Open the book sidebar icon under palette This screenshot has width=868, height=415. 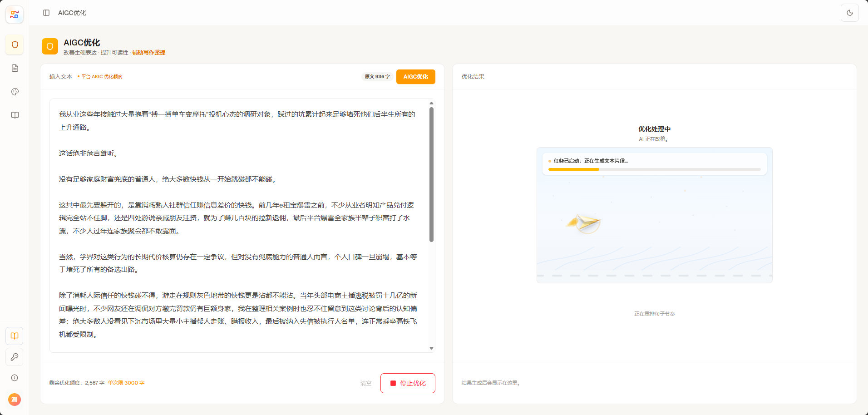pos(15,115)
